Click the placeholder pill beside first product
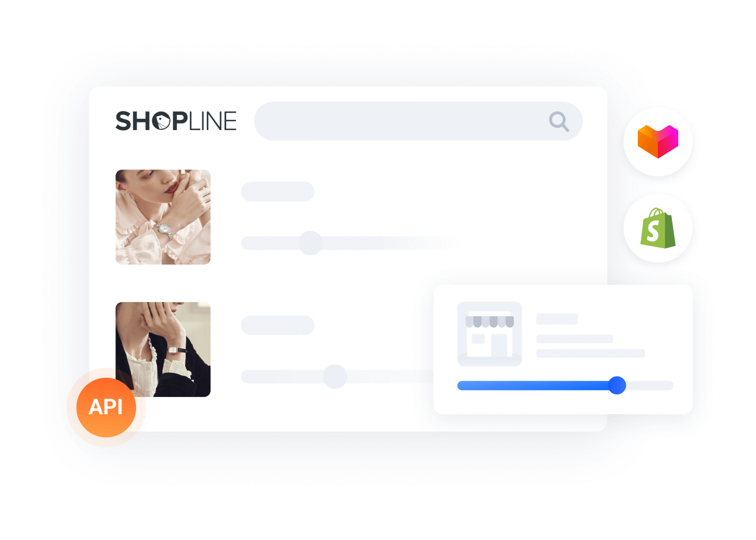Screen dimensions: 756x540 pyautogui.click(x=277, y=192)
